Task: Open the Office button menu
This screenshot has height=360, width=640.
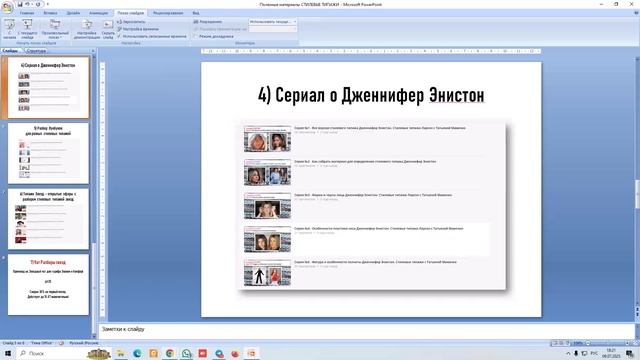Action: click(x=7, y=8)
